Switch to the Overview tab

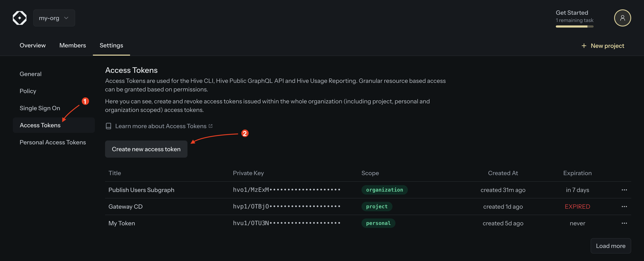[x=32, y=45]
